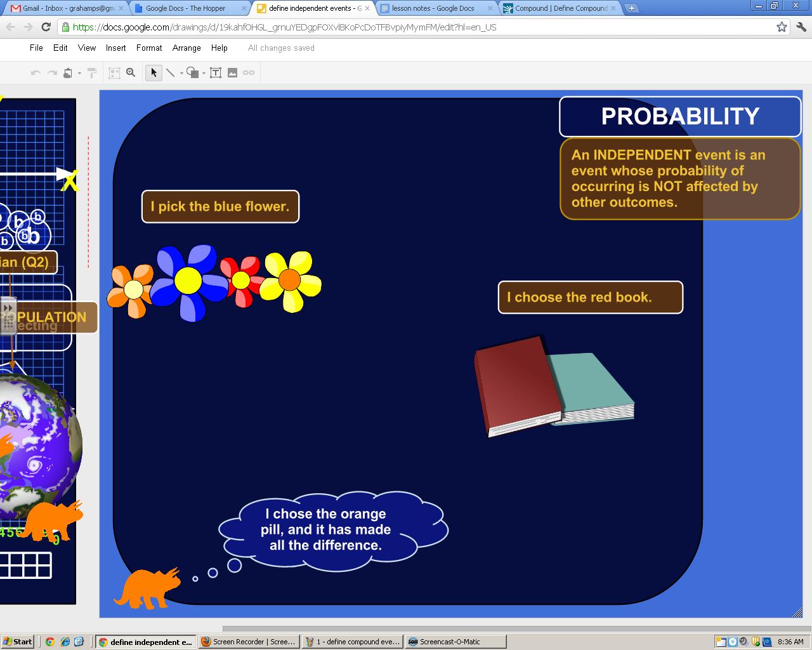
Task: Select the 'I pick the blue flower.' box
Action: [x=220, y=206]
